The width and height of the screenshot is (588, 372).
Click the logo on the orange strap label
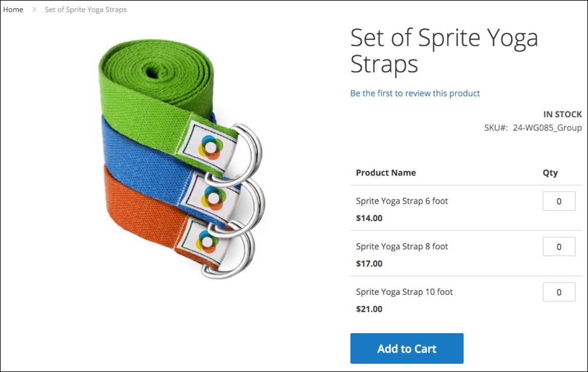[x=208, y=241]
